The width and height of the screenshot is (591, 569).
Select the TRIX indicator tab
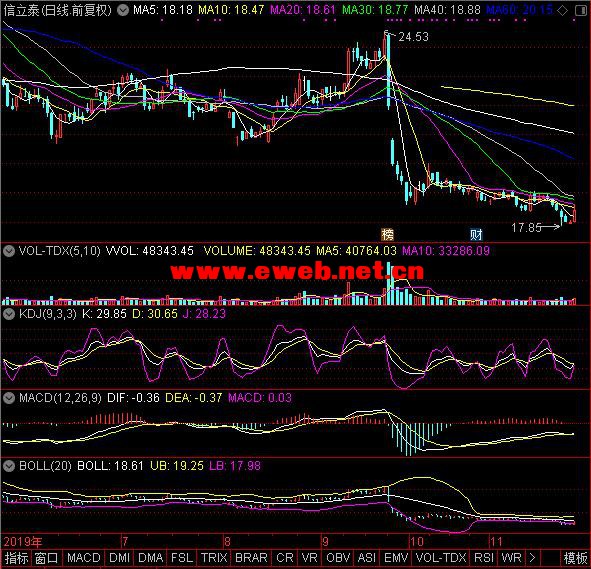click(x=213, y=558)
